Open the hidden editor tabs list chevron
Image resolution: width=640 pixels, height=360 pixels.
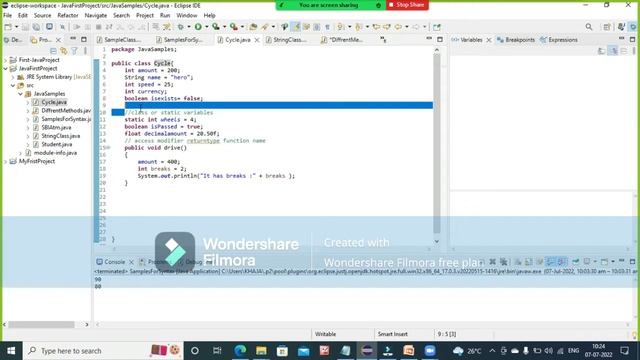(383, 40)
